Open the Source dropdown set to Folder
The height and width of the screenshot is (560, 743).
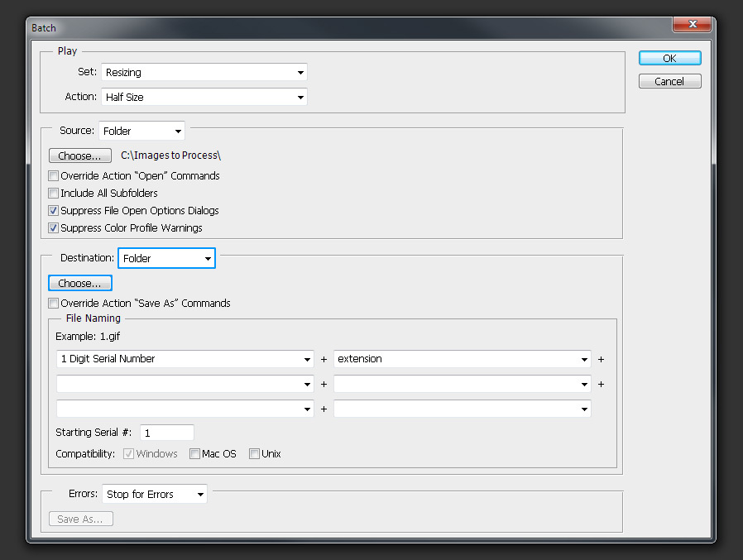[x=141, y=131]
